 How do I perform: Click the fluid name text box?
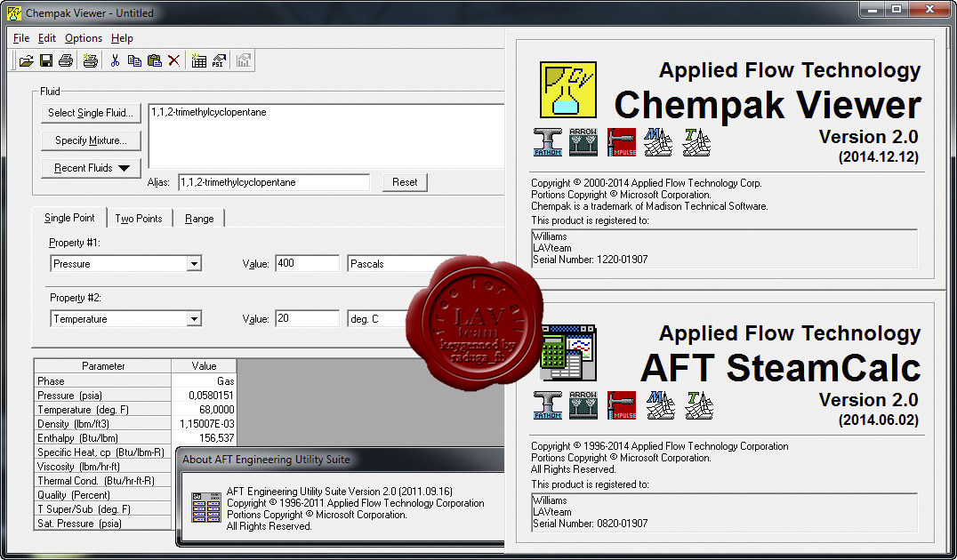pos(326,136)
